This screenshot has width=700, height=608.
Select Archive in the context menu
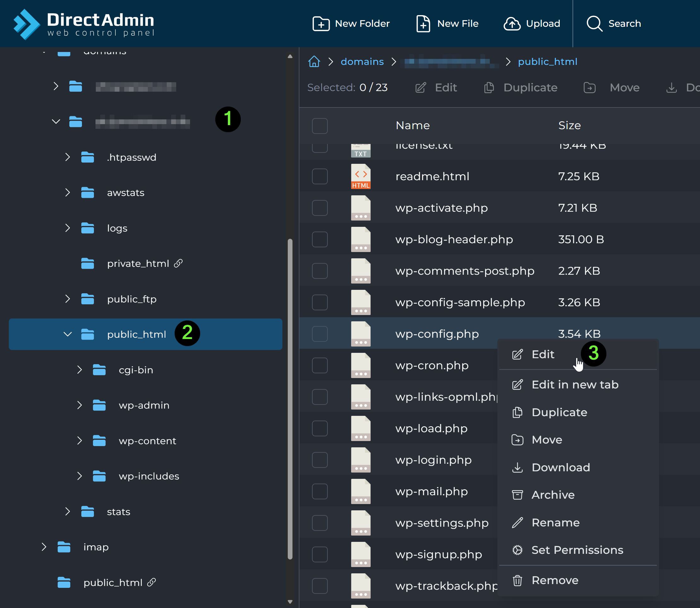[553, 495]
